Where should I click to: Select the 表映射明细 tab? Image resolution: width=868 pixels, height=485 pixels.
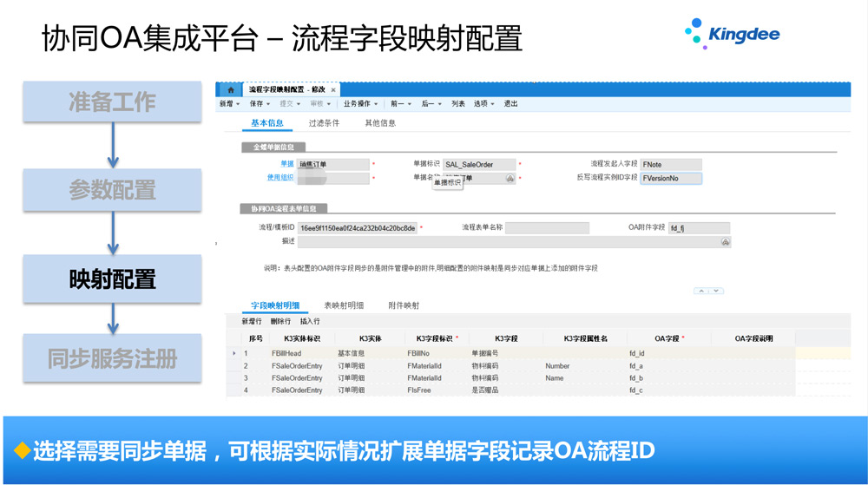click(344, 305)
